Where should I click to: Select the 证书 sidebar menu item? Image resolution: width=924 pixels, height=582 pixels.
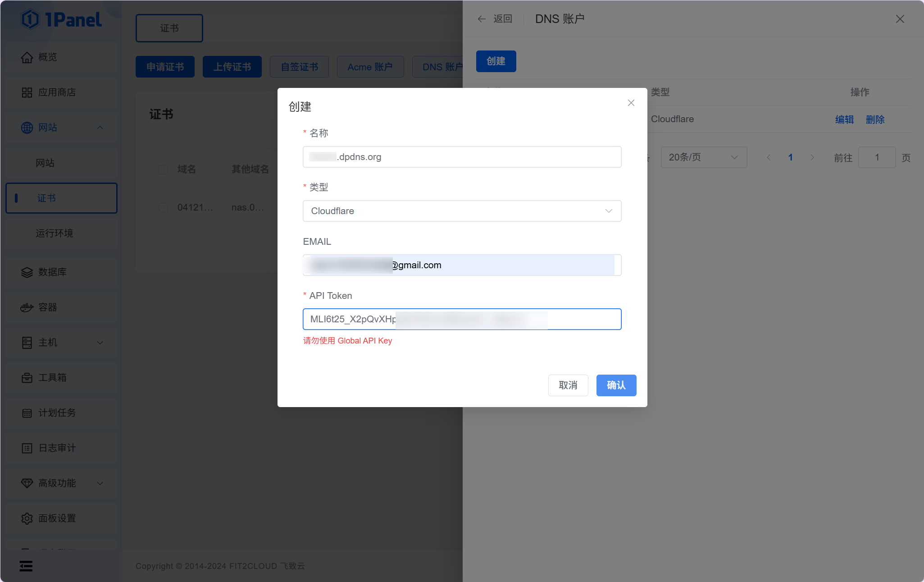[x=61, y=198]
